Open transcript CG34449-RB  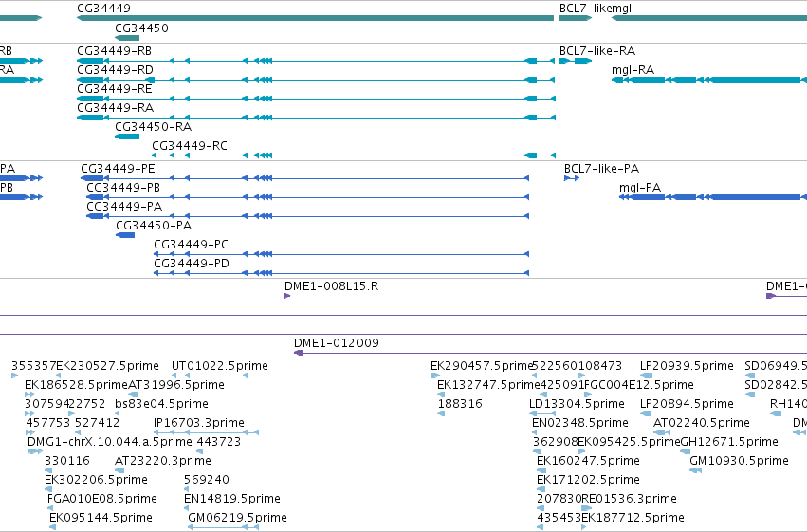[114, 51]
